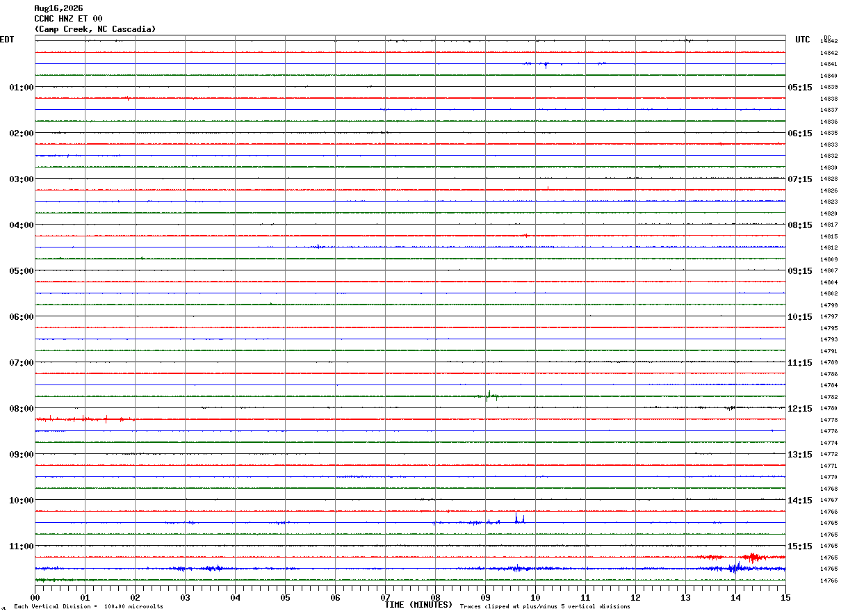The height and width of the screenshot is (616, 841).
Task: Click the 01:00 EDT hour label
Action: pos(22,88)
